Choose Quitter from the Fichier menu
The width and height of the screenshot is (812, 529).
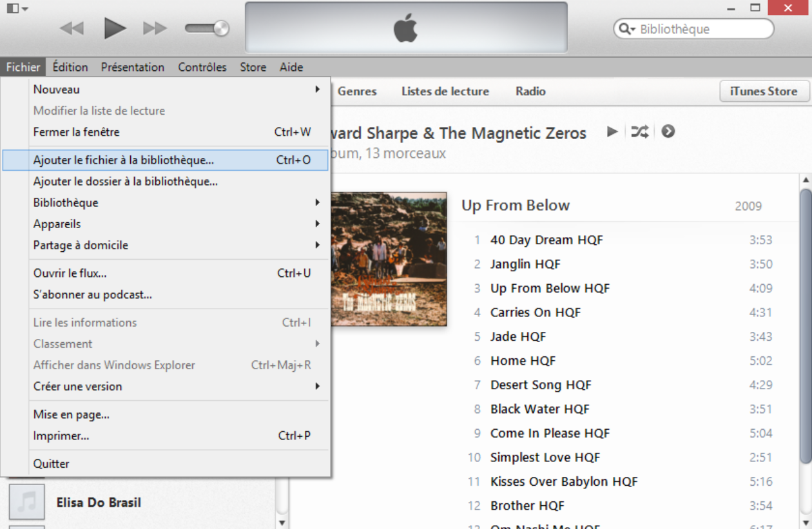[52, 463]
